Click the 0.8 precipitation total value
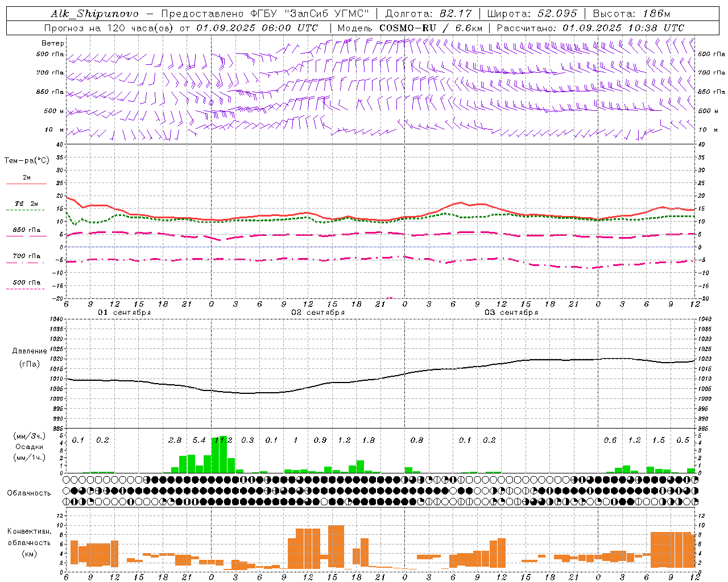728x582 pixels. (x=417, y=440)
